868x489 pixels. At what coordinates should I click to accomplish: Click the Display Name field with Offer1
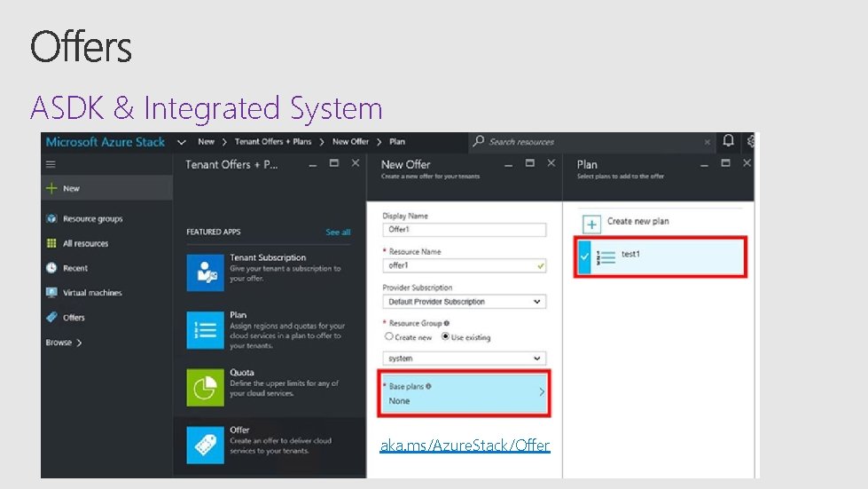[464, 229]
